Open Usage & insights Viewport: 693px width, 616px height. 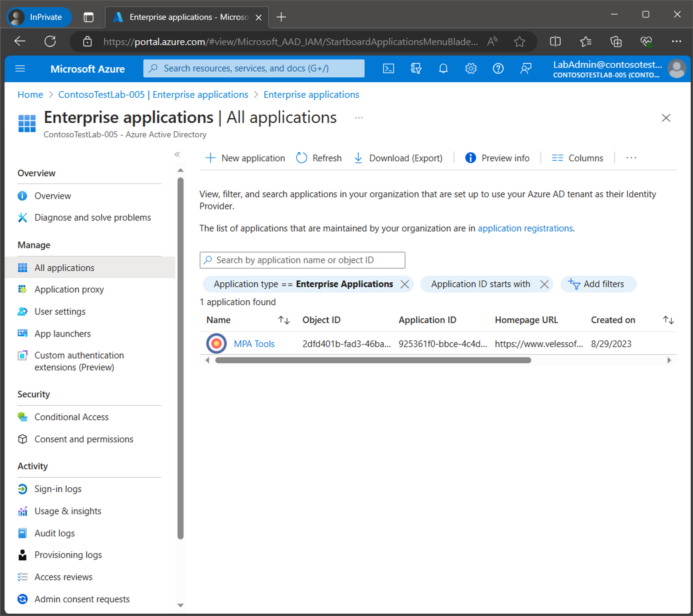click(x=68, y=511)
